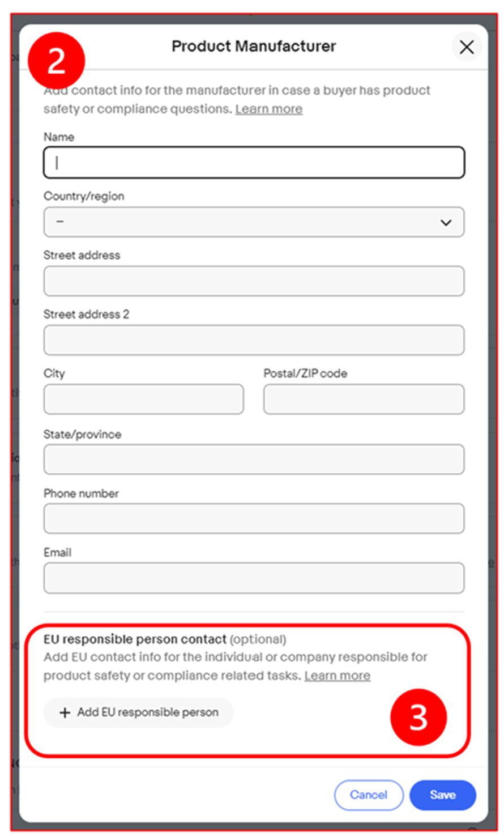Select the Phone number field

[x=254, y=518]
